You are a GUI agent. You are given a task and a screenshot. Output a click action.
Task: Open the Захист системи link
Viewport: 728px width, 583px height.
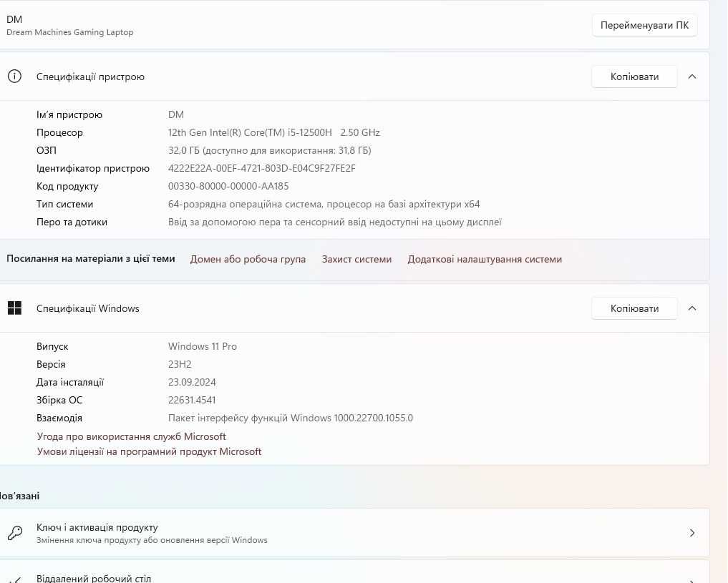[x=356, y=259]
